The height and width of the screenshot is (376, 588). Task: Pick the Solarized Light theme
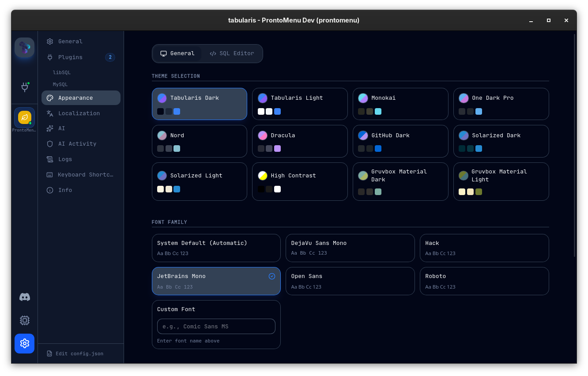click(200, 182)
